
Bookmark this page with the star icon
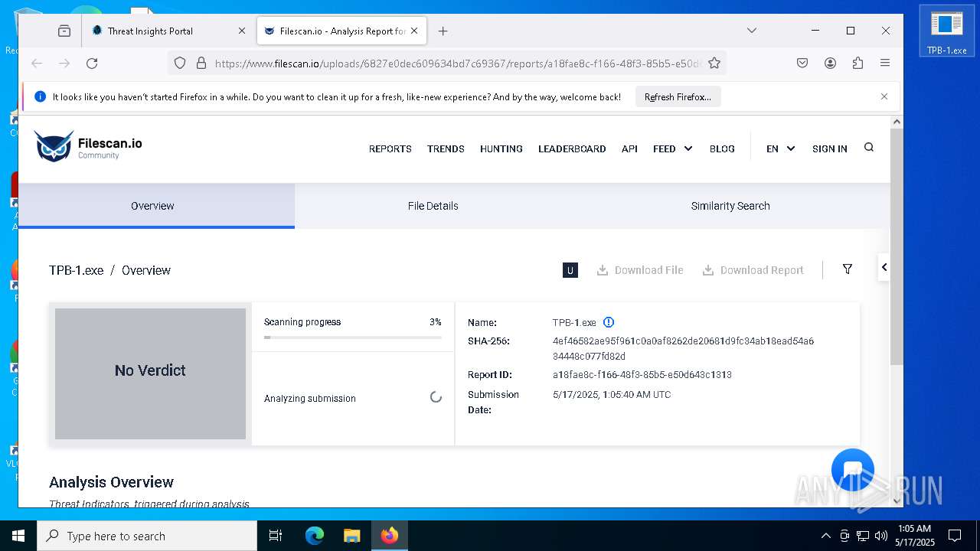click(x=714, y=64)
